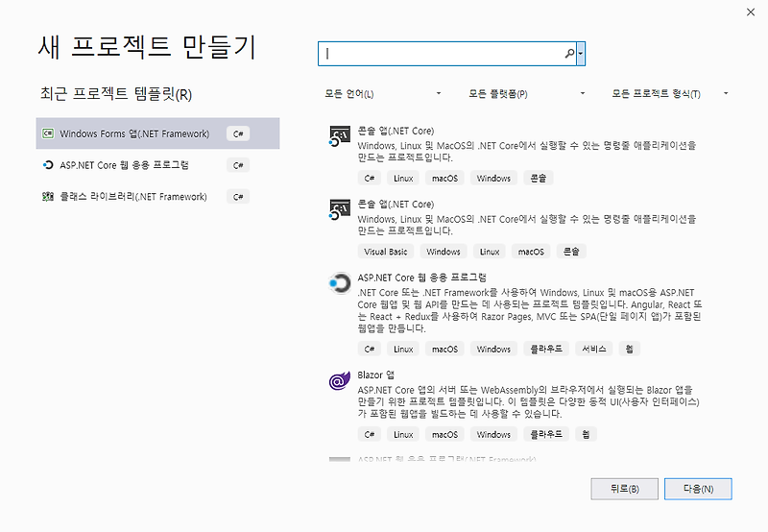Click the macOS tag under ASP.NET Core template
The height and width of the screenshot is (532, 768).
click(444, 350)
